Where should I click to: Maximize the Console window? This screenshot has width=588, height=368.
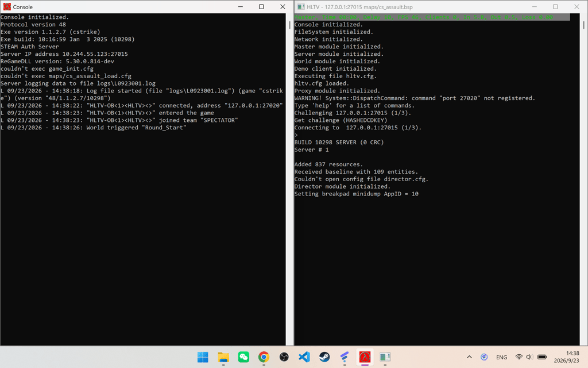point(261,7)
